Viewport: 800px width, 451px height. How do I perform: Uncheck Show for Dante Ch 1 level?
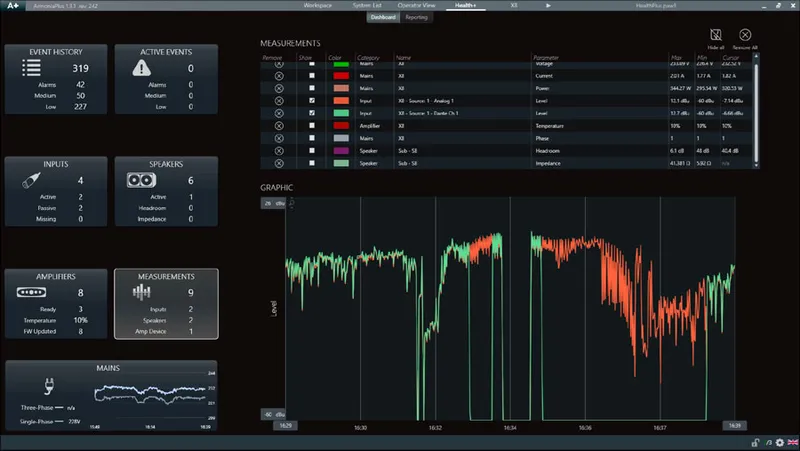pyautogui.click(x=312, y=113)
